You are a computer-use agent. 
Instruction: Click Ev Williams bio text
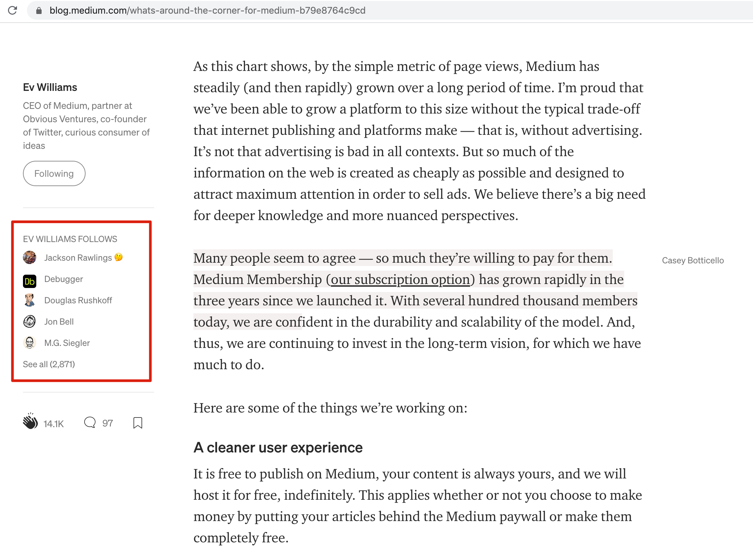[x=87, y=126]
